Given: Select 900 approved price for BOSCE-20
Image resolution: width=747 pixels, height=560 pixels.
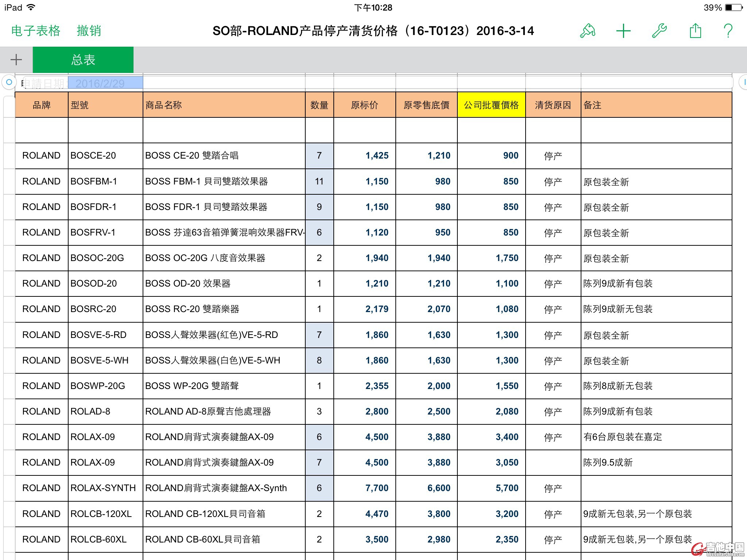Looking at the screenshot, I should [x=491, y=156].
